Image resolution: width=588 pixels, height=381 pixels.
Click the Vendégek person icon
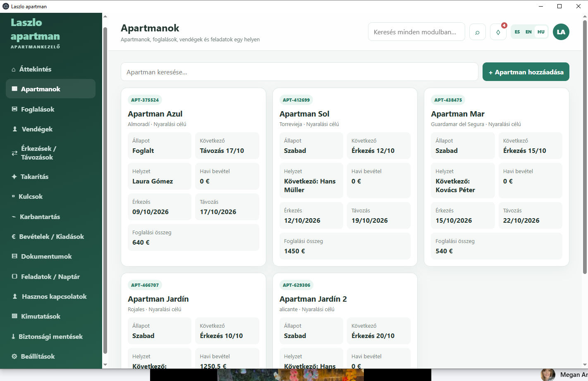(15, 129)
